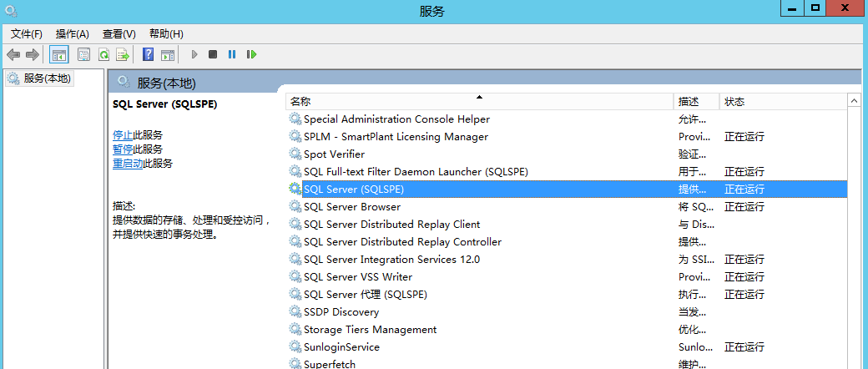Open the Properties toolbar icon
This screenshot has height=369, width=868.
(83, 54)
